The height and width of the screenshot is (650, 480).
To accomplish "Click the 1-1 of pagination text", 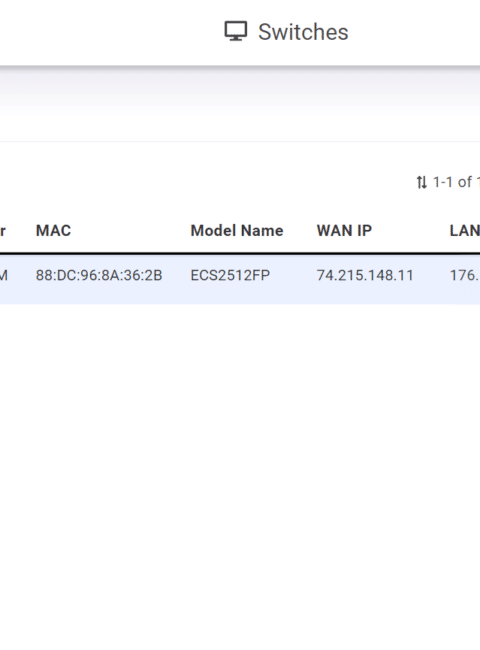I will pos(456,182).
